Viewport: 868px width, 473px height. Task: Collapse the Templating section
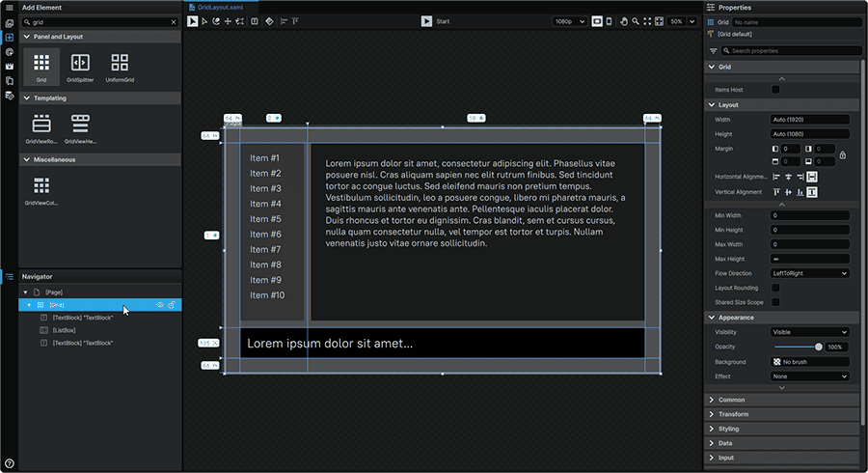pyautogui.click(x=27, y=98)
